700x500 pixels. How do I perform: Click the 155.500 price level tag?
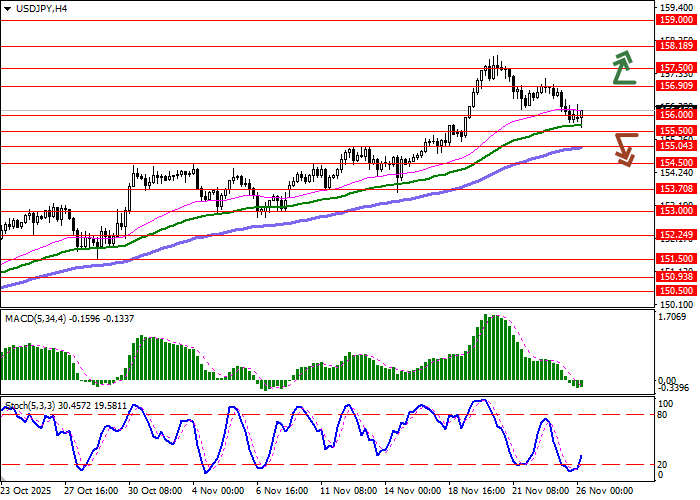[676, 131]
